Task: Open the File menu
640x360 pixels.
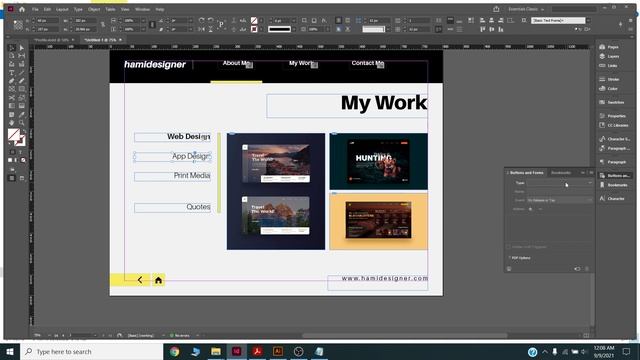Action: click(x=35, y=9)
